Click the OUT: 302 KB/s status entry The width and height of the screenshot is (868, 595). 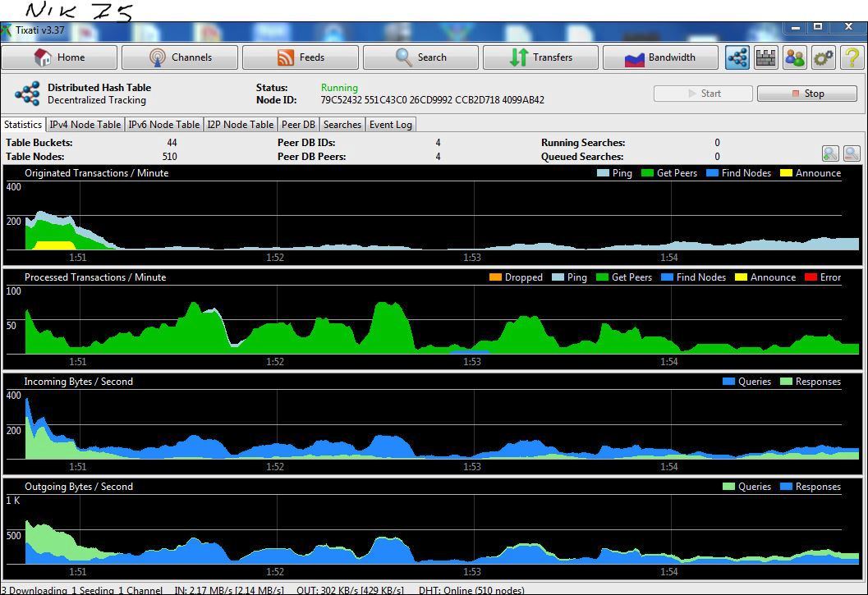[x=351, y=590]
